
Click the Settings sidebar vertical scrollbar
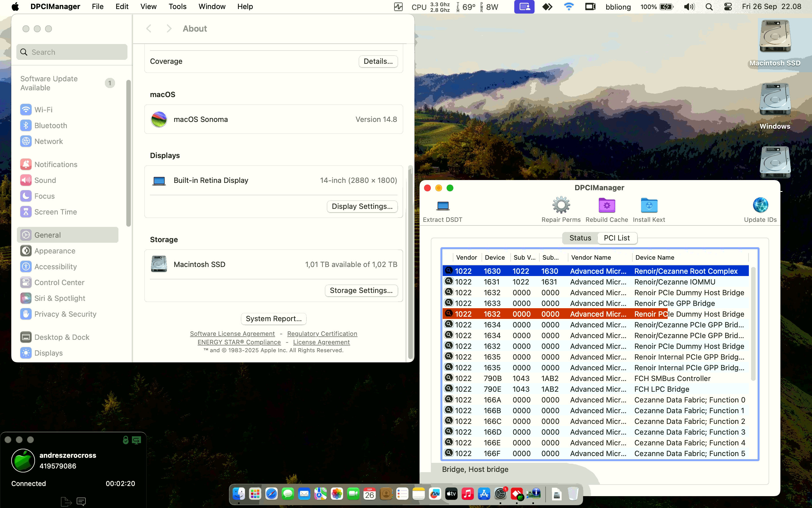click(x=129, y=153)
